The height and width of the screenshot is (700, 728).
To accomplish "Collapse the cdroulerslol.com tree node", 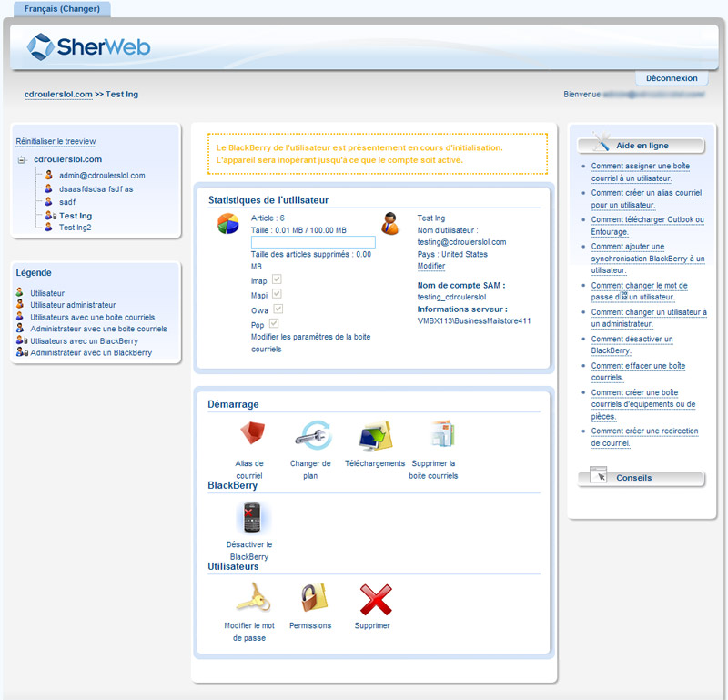I will (x=23, y=160).
